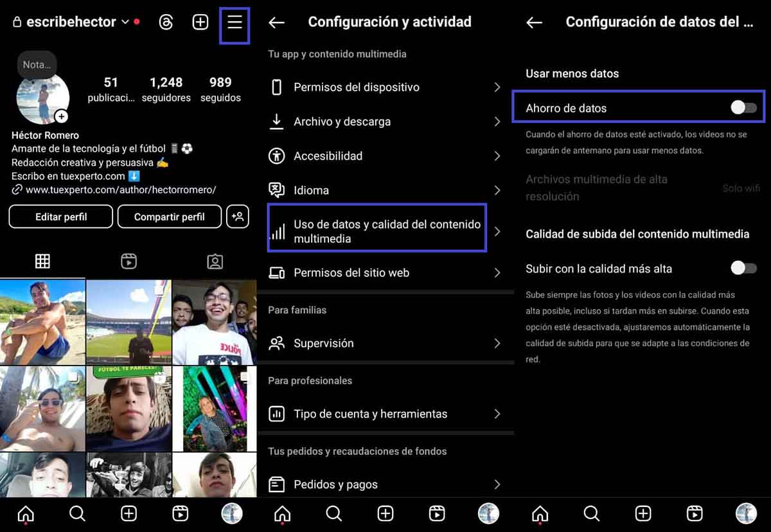Tap the Tipo de cuenta chart icon
Screen dimensions: 771x532
276,414
